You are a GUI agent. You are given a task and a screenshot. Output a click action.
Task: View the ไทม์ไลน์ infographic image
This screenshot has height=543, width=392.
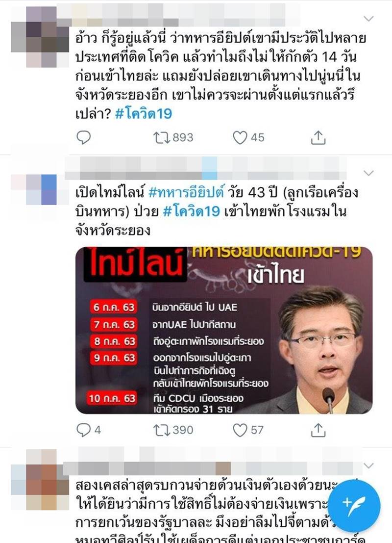tap(224, 330)
